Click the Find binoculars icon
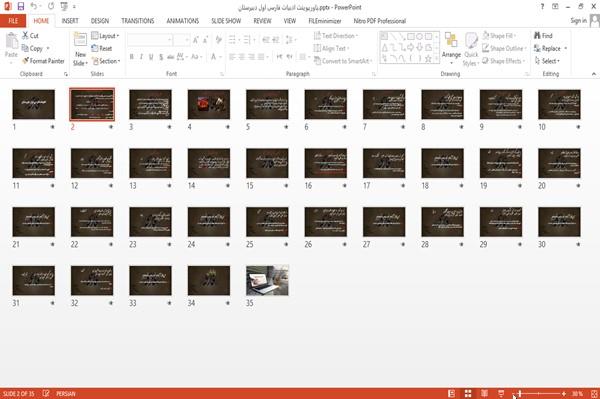 (537, 36)
